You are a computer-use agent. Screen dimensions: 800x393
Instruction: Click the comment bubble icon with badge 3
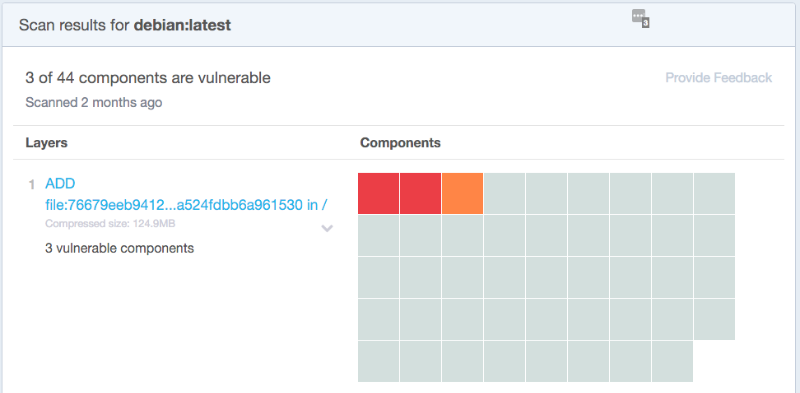tap(640, 18)
